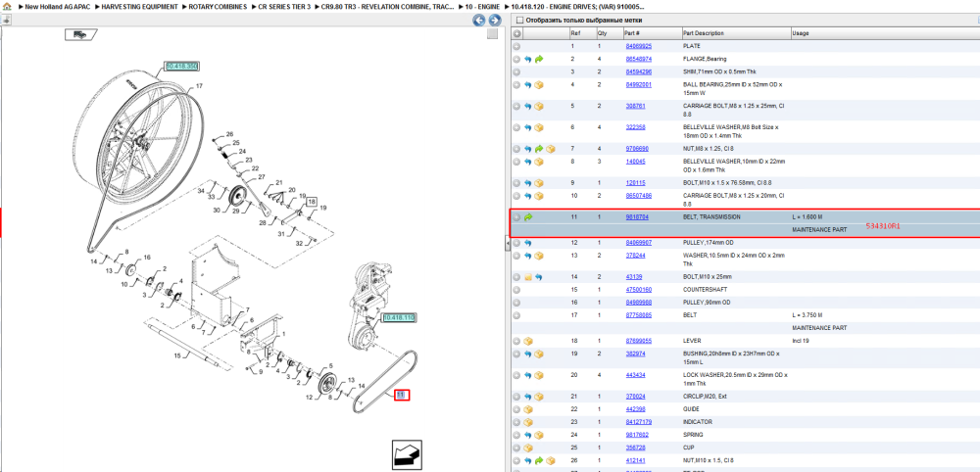Click blue arrow in SPRING row
The image size is (980, 472).
527,435
